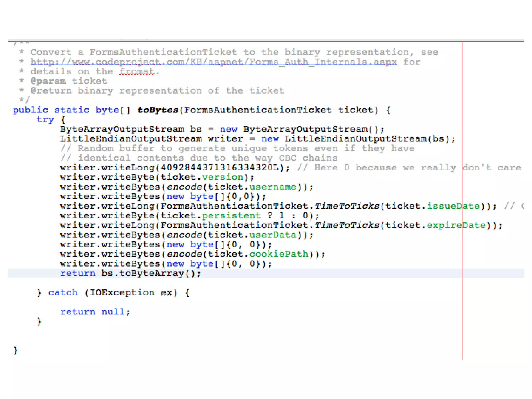
Task: Click the 'cookiePath' field reference
Action: pyautogui.click(x=279, y=254)
